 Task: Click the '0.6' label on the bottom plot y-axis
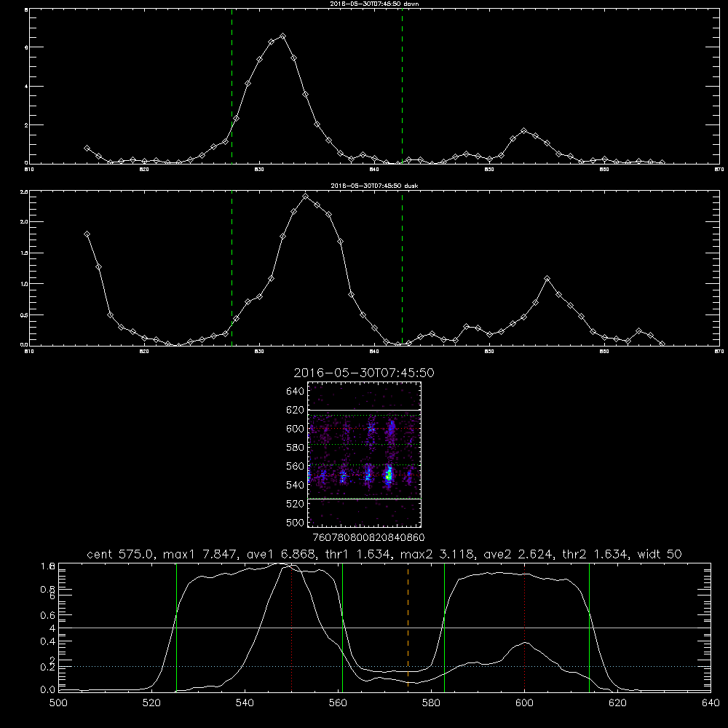click(48, 615)
